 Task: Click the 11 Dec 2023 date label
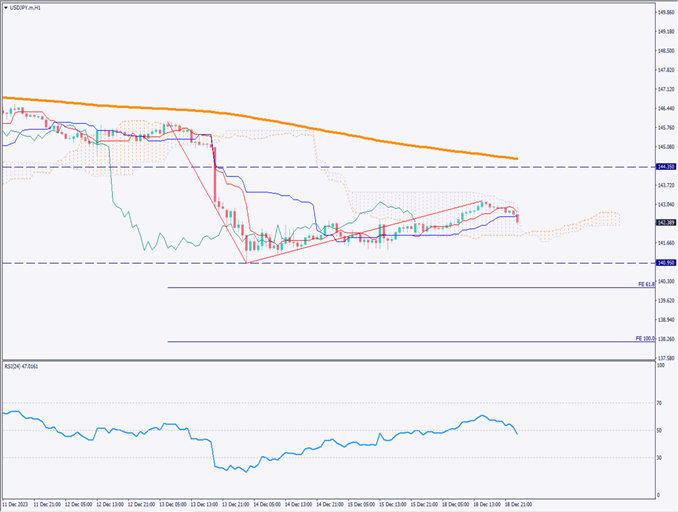[18, 504]
